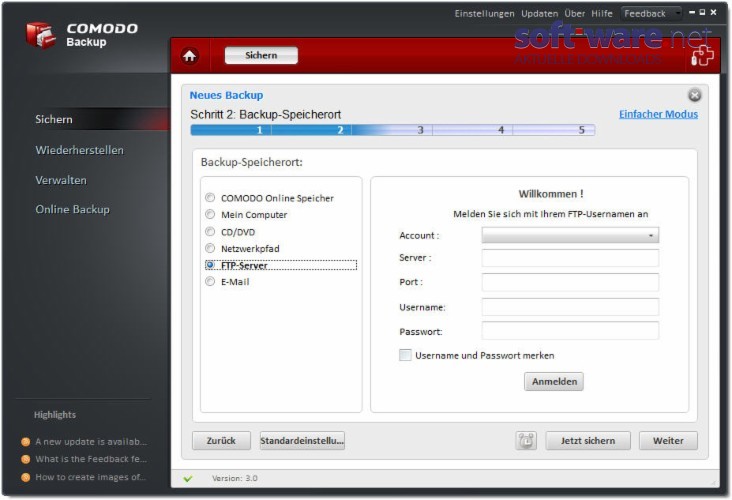
Task: Select Netzwerkpfad radio option
Action: pyautogui.click(x=210, y=248)
